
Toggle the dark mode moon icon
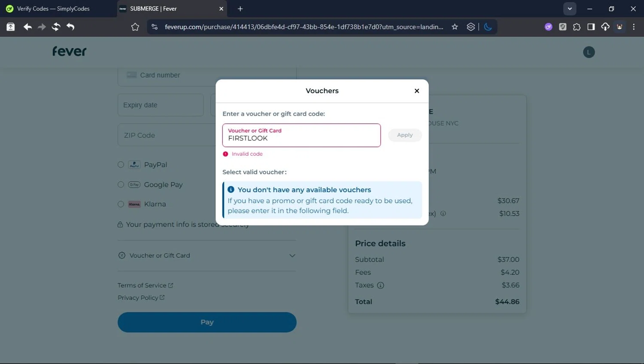click(488, 27)
